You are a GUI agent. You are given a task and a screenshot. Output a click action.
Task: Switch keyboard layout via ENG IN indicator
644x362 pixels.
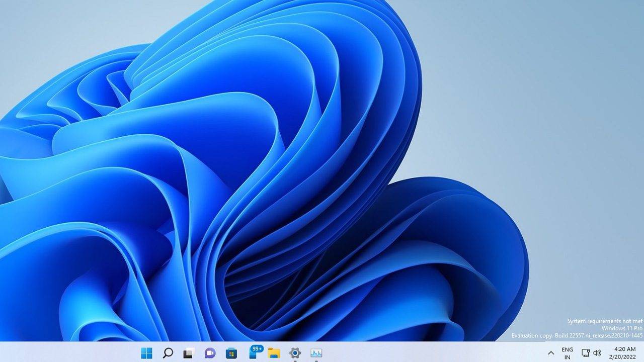pos(568,352)
